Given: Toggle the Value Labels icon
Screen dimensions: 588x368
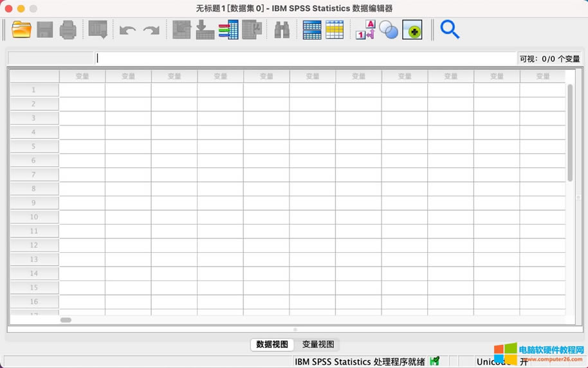Looking at the screenshot, I should pyautogui.click(x=365, y=30).
